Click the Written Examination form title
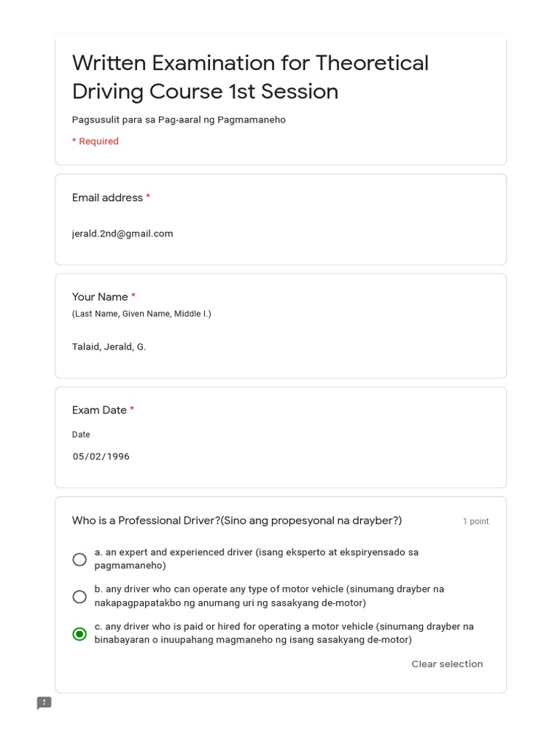 (250, 77)
